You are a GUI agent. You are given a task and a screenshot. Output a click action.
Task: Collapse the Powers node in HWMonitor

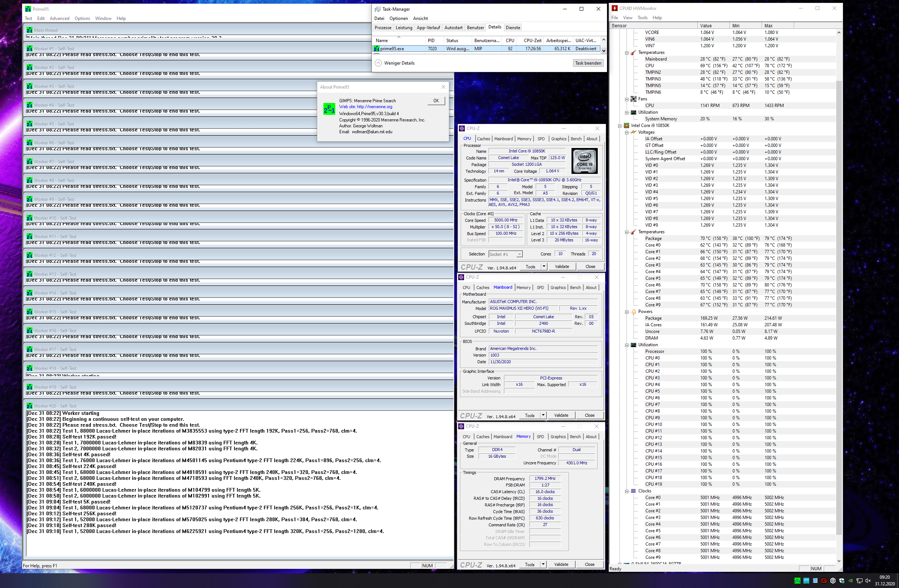point(627,312)
